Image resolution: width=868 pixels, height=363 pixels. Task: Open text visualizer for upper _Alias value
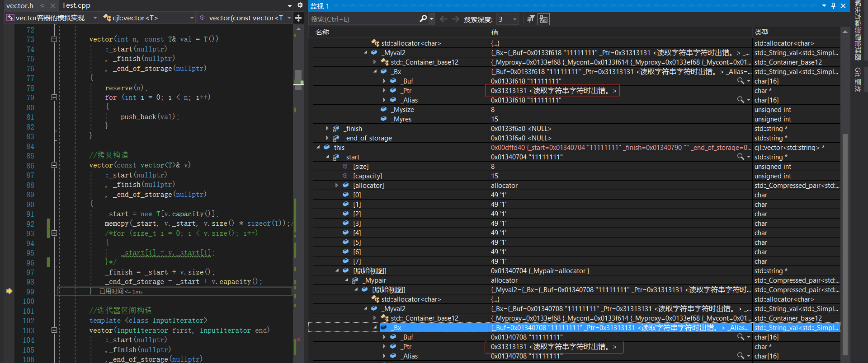coord(741,100)
